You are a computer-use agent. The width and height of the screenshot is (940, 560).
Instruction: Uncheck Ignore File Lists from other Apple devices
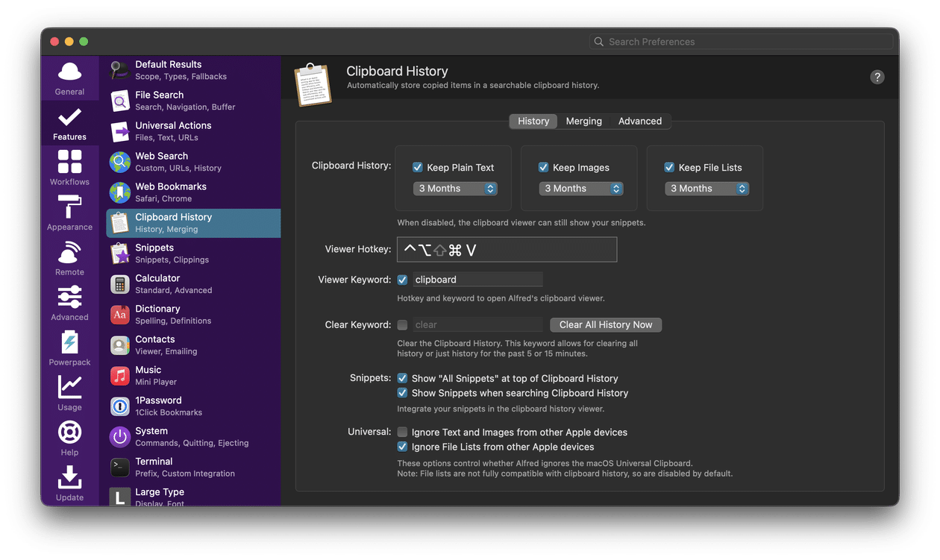402,447
